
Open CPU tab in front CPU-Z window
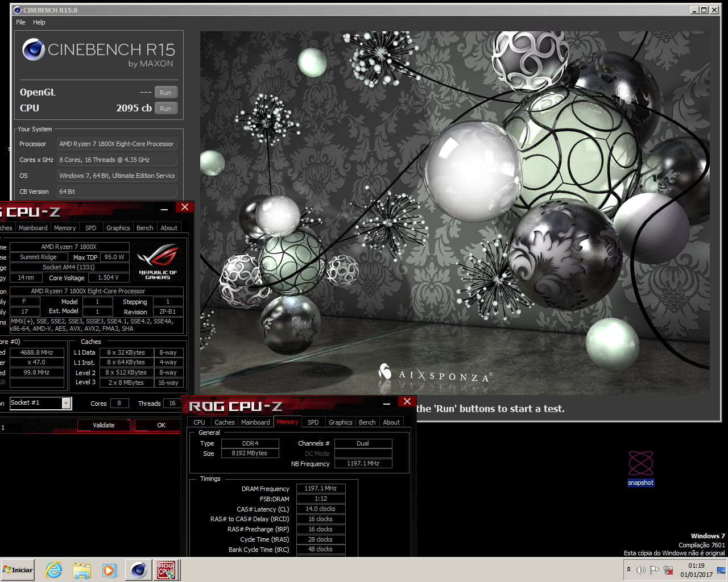[x=199, y=422]
